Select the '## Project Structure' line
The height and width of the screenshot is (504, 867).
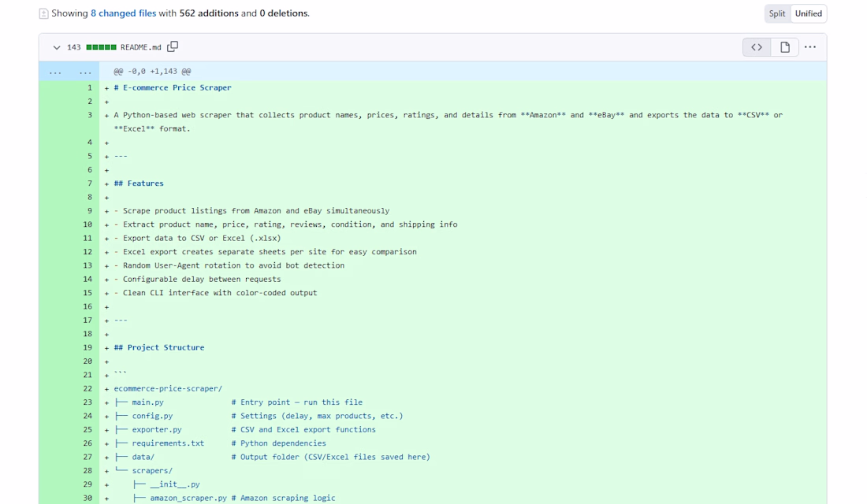click(159, 347)
